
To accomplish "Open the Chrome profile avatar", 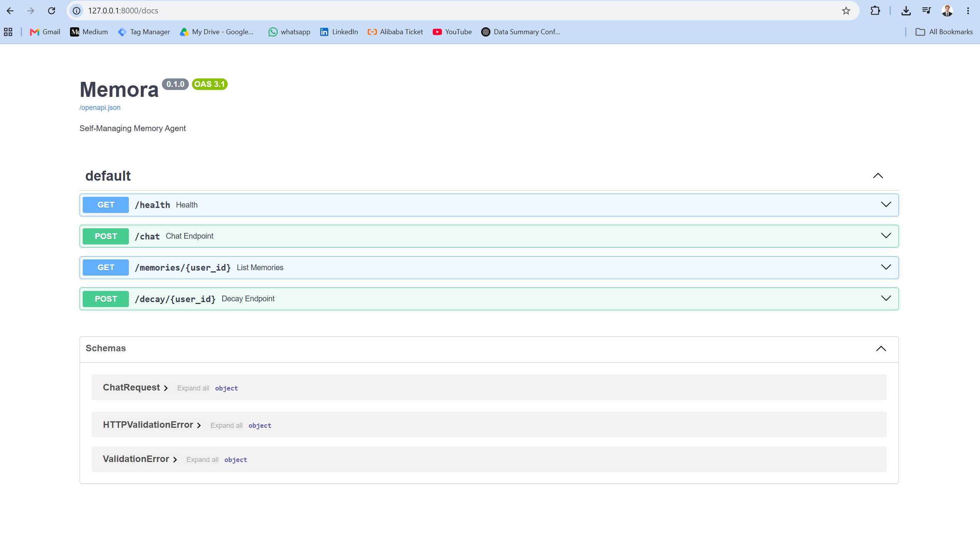I will [947, 11].
